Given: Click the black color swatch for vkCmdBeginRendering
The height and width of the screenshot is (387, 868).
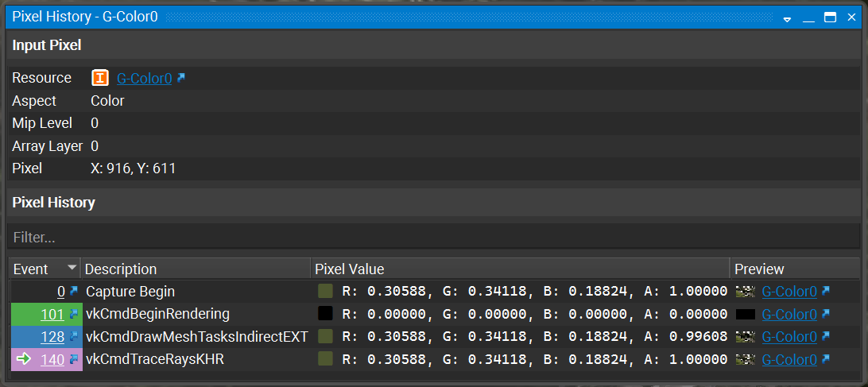Looking at the screenshot, I should click(325, 314).
